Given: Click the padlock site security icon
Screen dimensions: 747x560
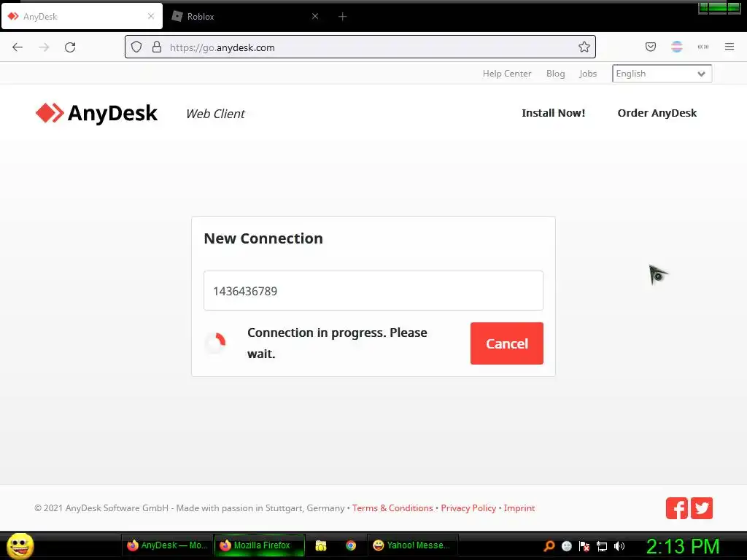Looking at the screenshot, I should click(157, 47).
